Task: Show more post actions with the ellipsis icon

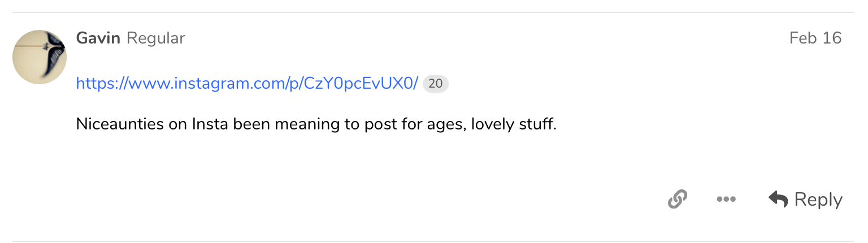Action: 726,199
